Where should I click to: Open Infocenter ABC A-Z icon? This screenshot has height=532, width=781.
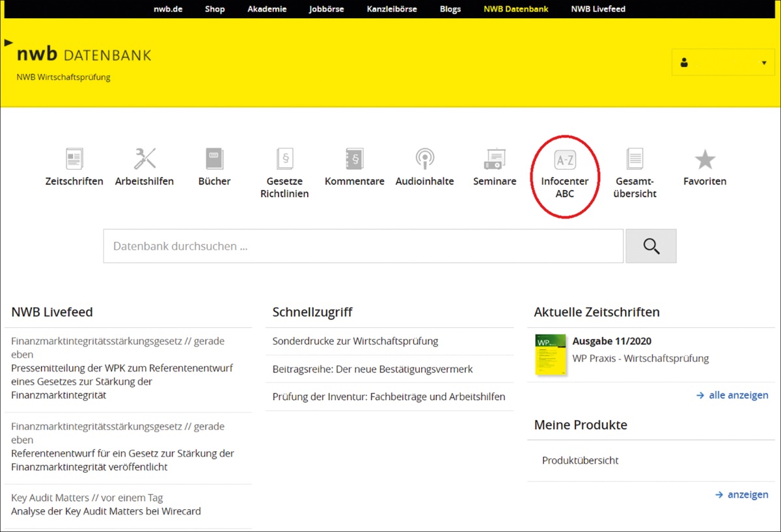[564, 159]
